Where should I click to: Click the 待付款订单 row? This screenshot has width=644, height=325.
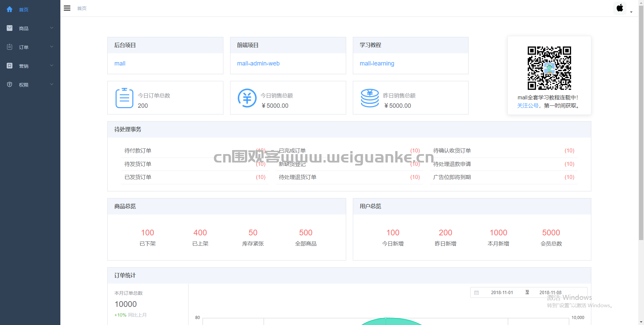point(195,151)
